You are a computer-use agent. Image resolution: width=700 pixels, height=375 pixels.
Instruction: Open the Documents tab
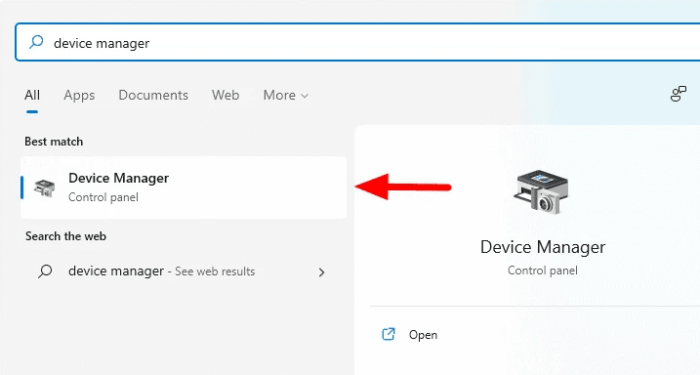(153, 95)
